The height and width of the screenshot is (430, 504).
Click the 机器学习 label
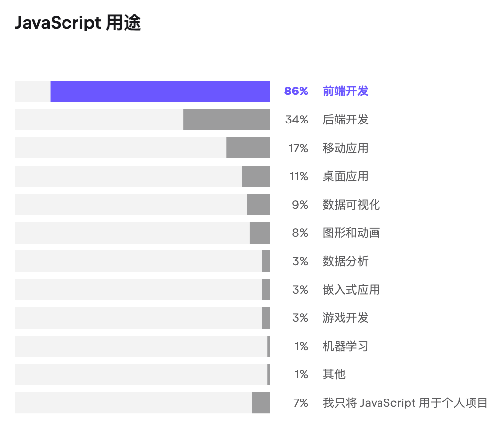click(346, 346)
